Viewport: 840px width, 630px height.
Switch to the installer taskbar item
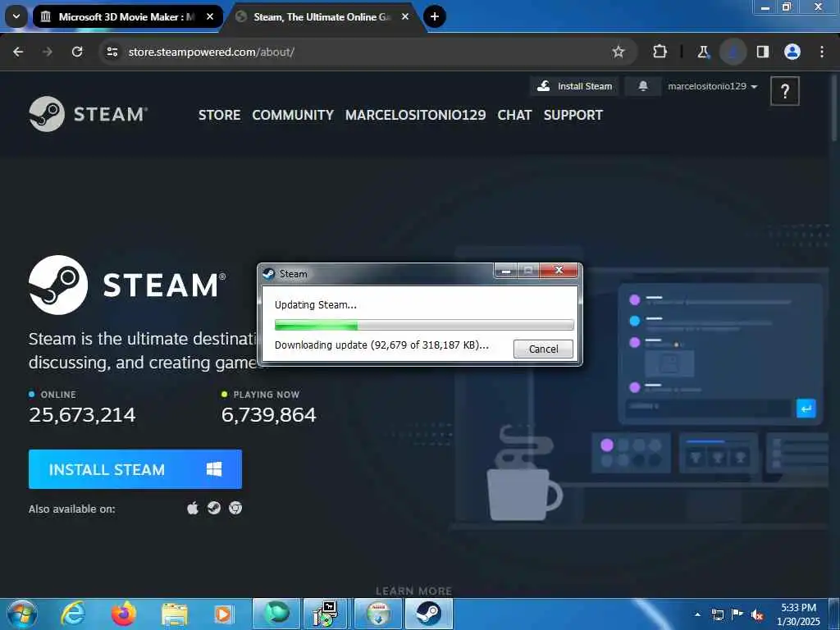325,614
